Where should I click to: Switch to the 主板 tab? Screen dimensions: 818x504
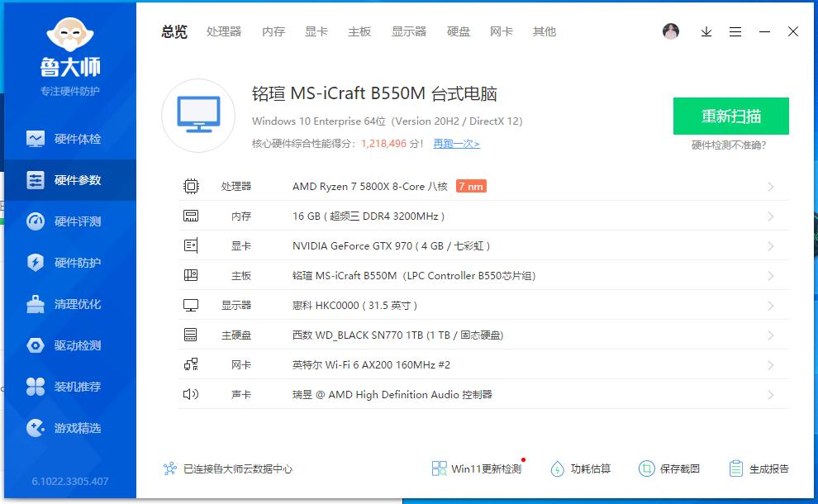click(x=359, y=31)
